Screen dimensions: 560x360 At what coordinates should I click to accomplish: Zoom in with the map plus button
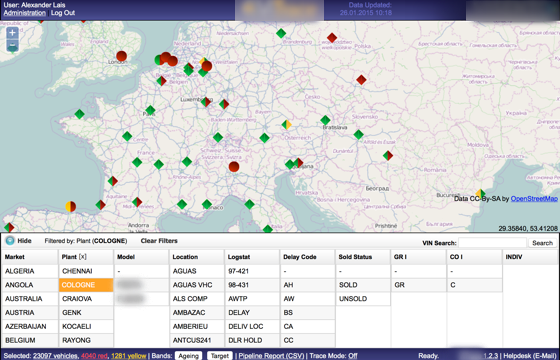click(12, 33)
